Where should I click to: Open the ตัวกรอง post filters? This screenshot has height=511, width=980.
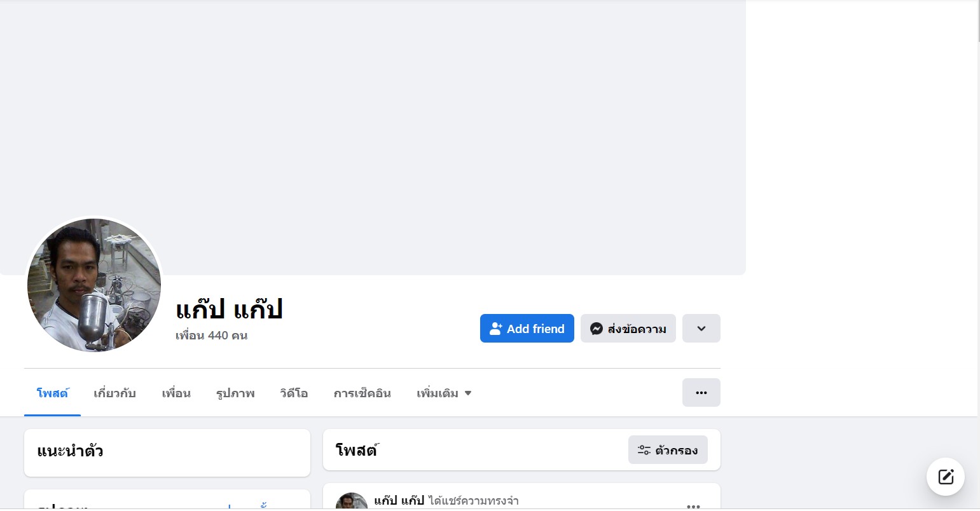668,450
